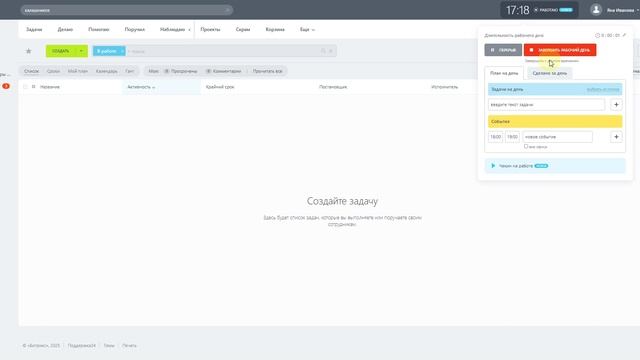Image resolution: width=640 pixels, height=360 pixels.
Task: Click the новое событие input field
Action: 558,137
